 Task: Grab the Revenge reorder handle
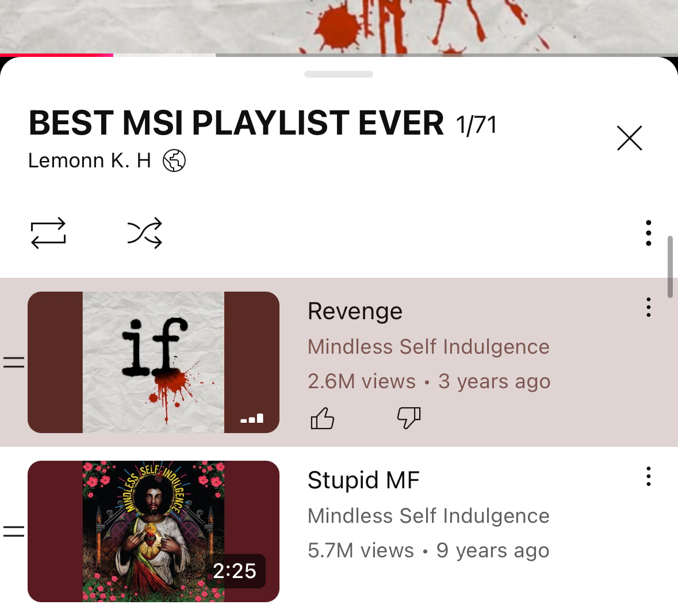[x=14, y=362]
